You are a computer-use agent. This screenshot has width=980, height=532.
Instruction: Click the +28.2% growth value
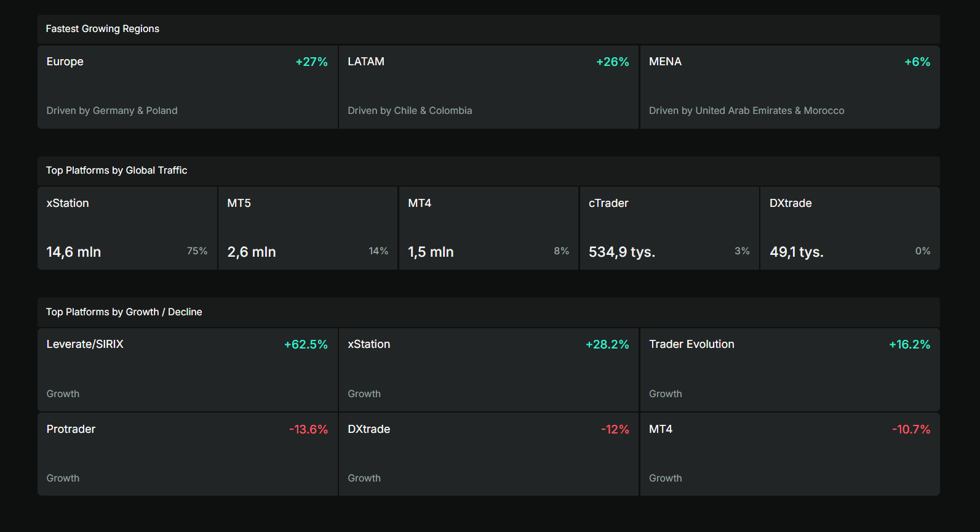(x=607, y=345)
